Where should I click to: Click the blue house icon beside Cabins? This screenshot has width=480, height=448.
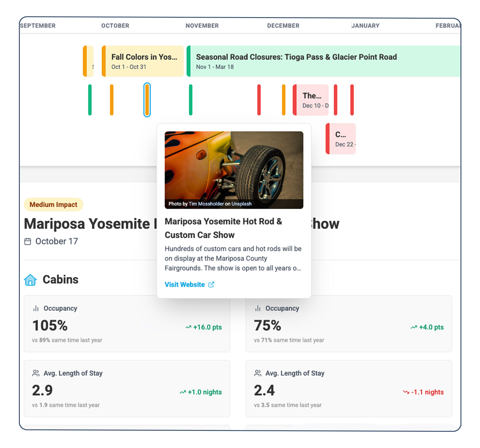click(x=30, y=280)
